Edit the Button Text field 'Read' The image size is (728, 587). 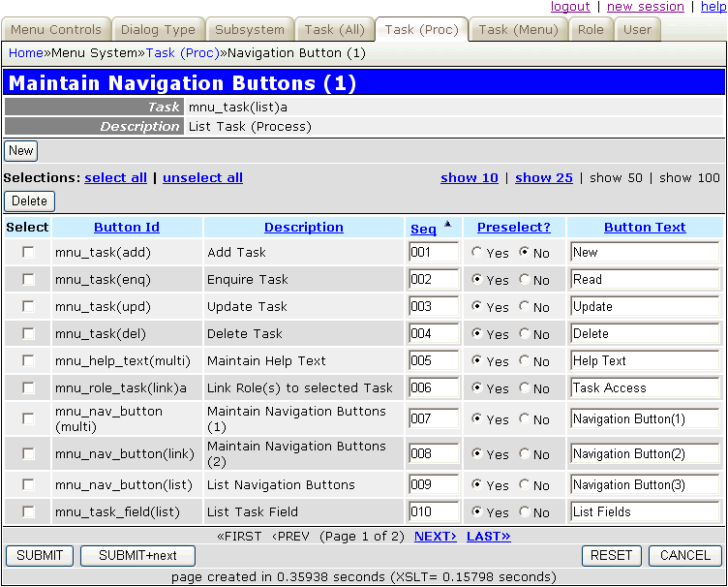click(x=645, y=280)
